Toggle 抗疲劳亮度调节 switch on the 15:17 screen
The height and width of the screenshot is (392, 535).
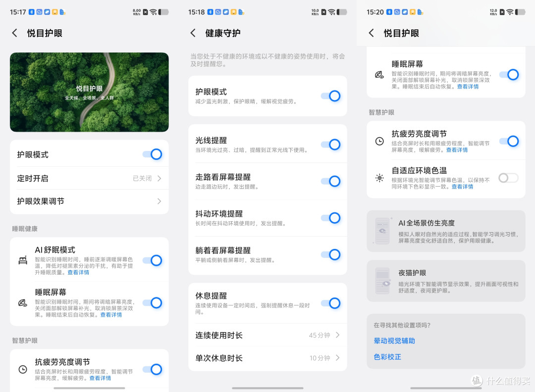click(153, 369)
